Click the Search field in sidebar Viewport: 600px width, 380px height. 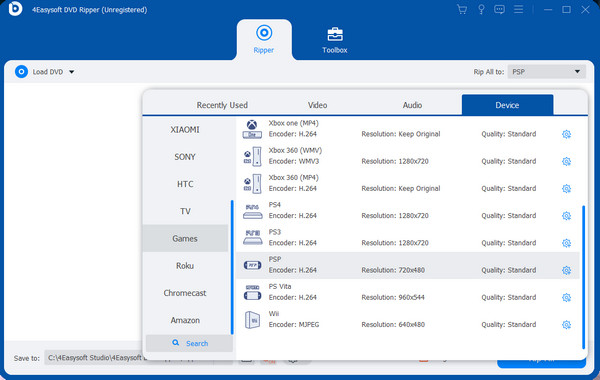[x=189, y=343]
